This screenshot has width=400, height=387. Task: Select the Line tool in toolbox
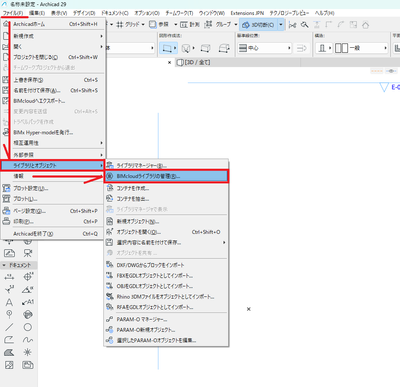click(x=9, y=327)
